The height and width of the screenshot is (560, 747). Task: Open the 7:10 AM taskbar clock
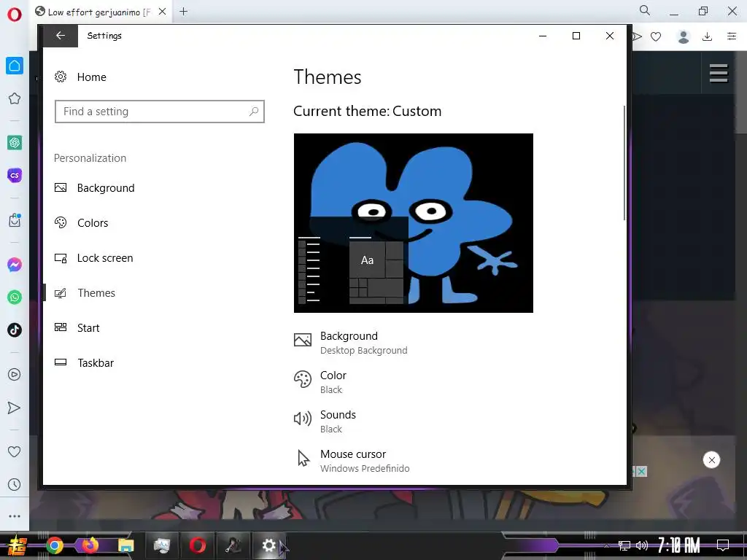coord(679,545)
